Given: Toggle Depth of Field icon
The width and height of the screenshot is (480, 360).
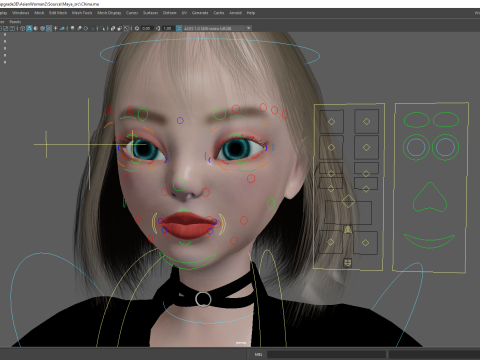Looking at the screenshot, I should coord(92,29).
